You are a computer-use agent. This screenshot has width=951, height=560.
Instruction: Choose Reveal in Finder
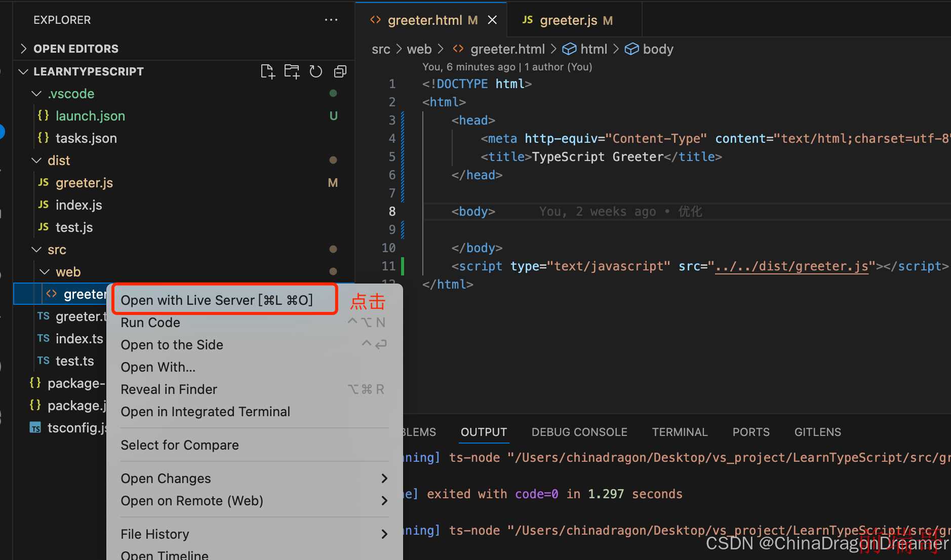point(255,389)
